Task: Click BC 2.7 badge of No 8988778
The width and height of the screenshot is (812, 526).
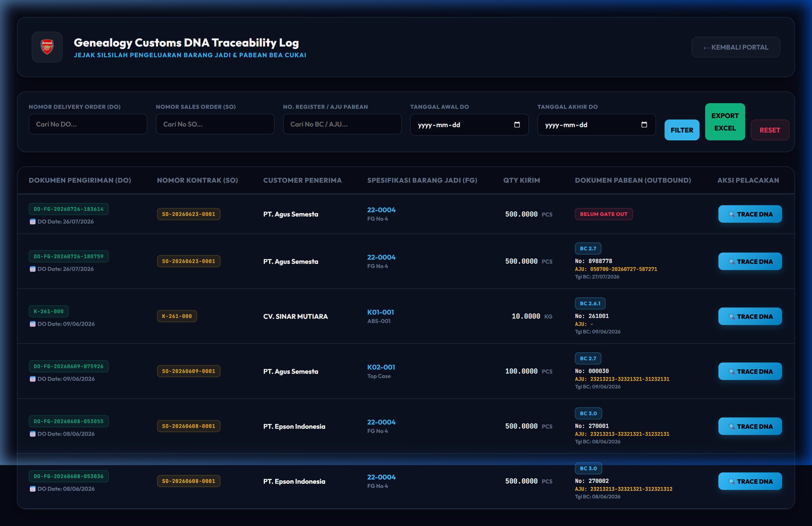Action: click(588, 249)
